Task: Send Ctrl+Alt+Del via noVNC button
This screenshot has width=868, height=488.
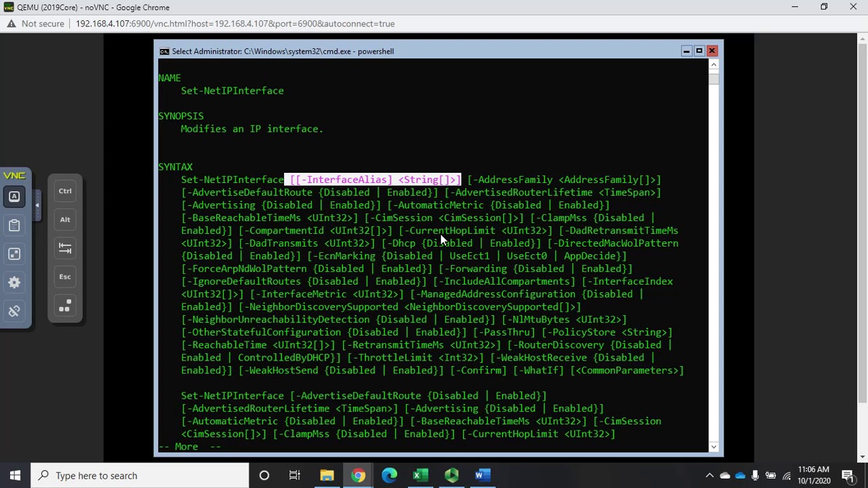Action: pos(65,306)
